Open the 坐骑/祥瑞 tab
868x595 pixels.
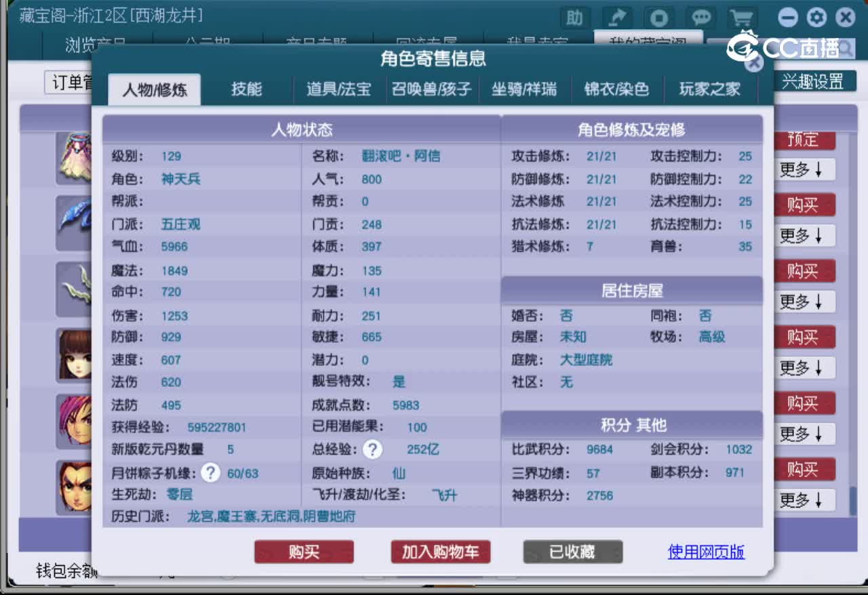pyautogui.click(x=526, y=89)
